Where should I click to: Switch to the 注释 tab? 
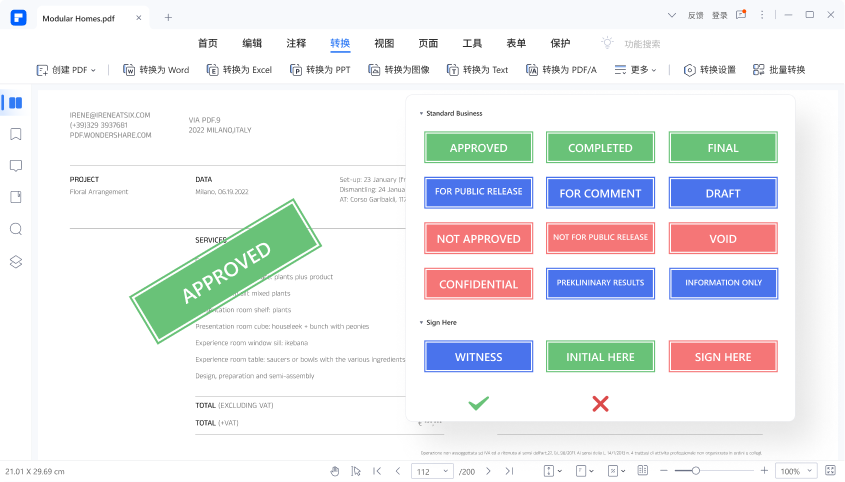(296, 43)
